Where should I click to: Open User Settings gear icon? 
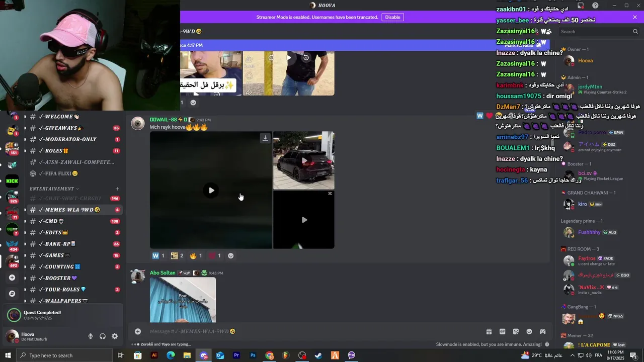click(x=115, y=336)
